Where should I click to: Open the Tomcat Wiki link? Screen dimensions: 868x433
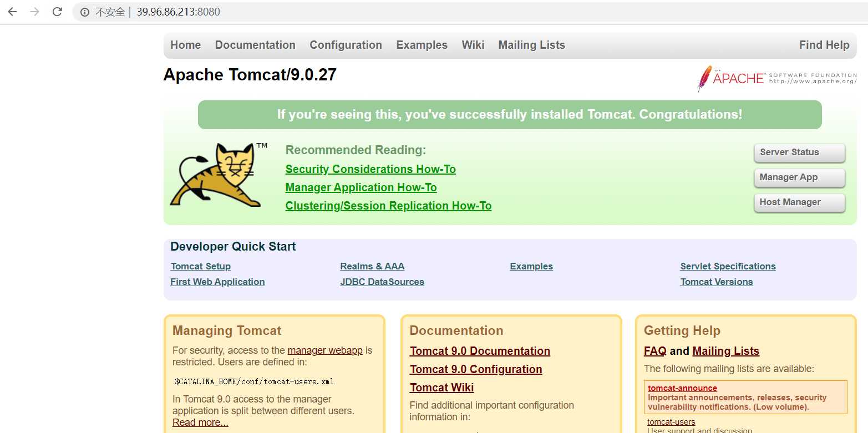(x=441, y=388)
